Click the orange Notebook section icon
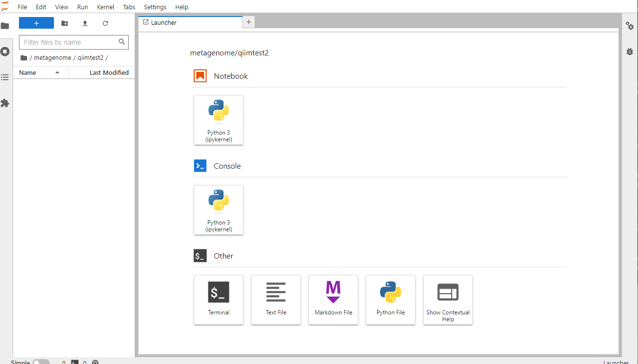Viewport: 638px width, 364px height. coord(200,76)
